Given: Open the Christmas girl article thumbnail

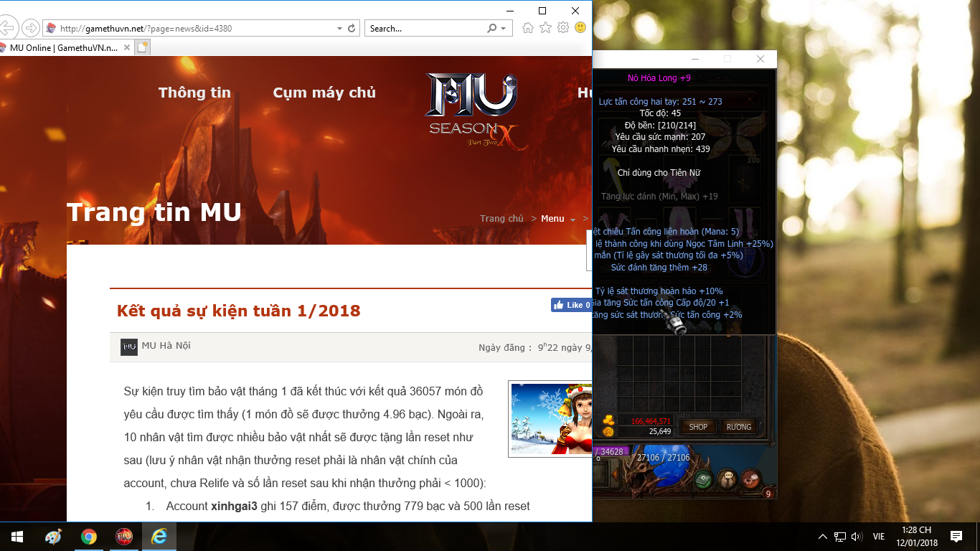Looking at the screenshot, I should coord(550,419).
